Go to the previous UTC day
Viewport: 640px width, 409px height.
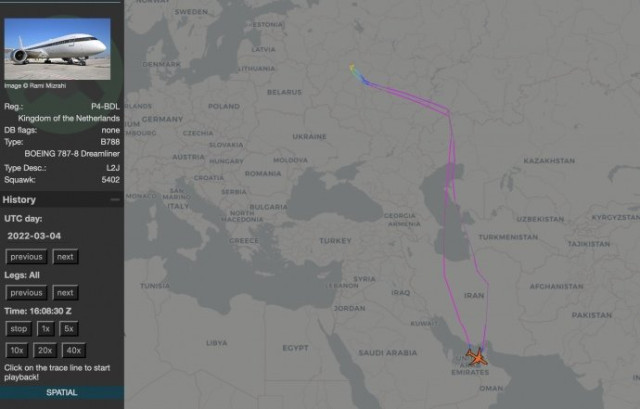pyautogui.click(x=27, y=257)
